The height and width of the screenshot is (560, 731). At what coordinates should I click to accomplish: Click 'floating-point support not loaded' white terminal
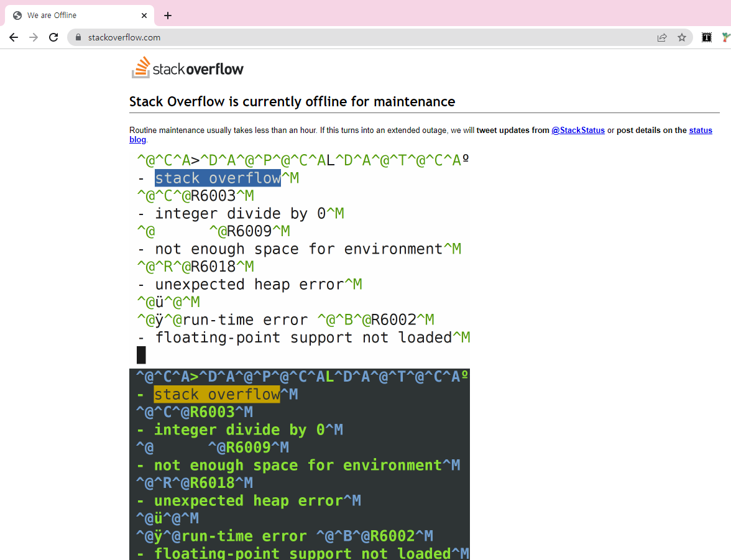303,337
